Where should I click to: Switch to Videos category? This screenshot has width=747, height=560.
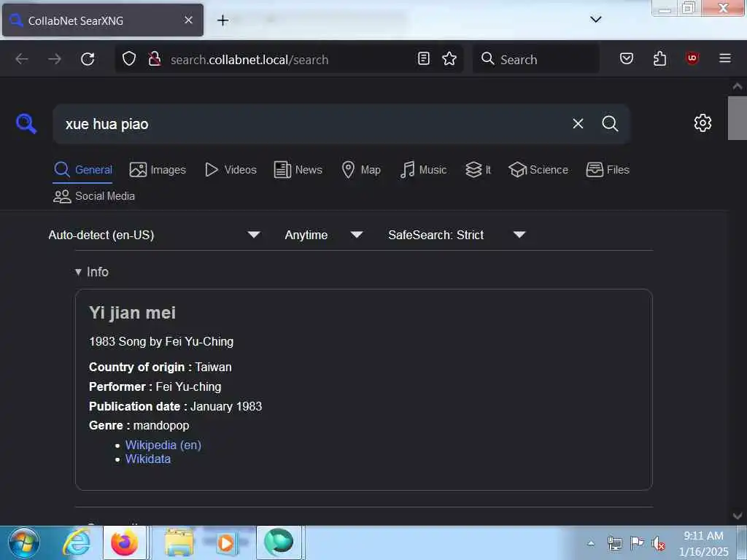tap(231, 169)
